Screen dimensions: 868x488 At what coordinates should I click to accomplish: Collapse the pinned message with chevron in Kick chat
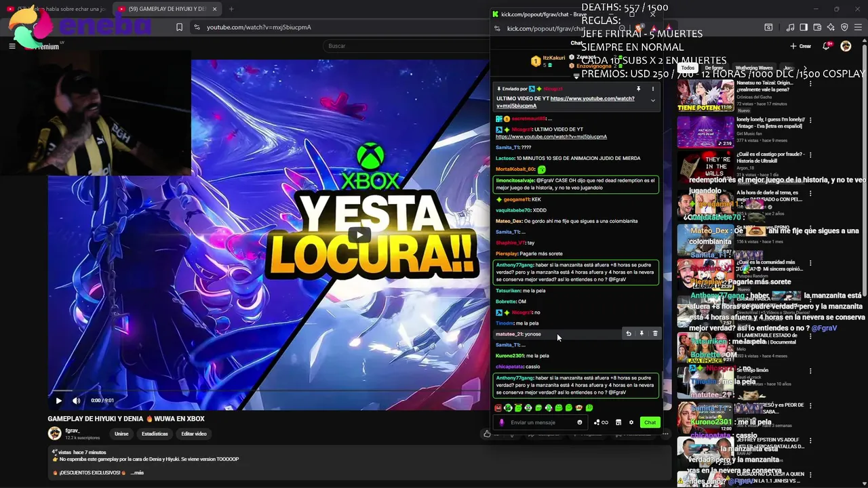(653, 100)
